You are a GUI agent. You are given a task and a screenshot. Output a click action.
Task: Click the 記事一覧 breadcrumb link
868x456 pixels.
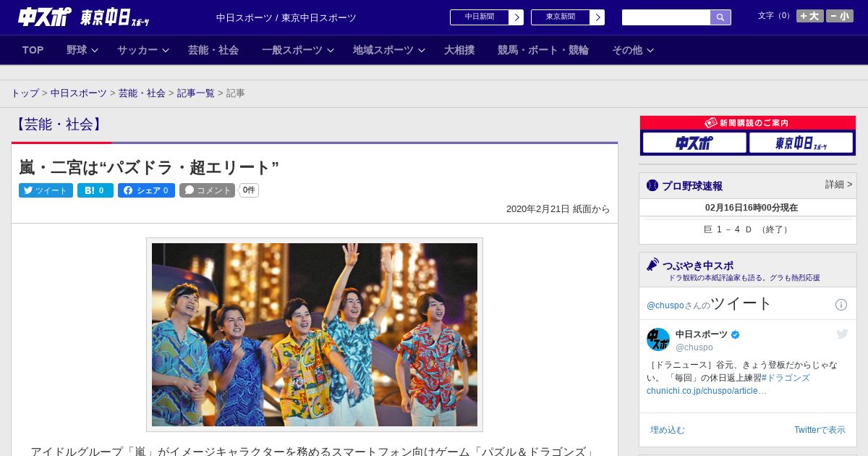196,93
